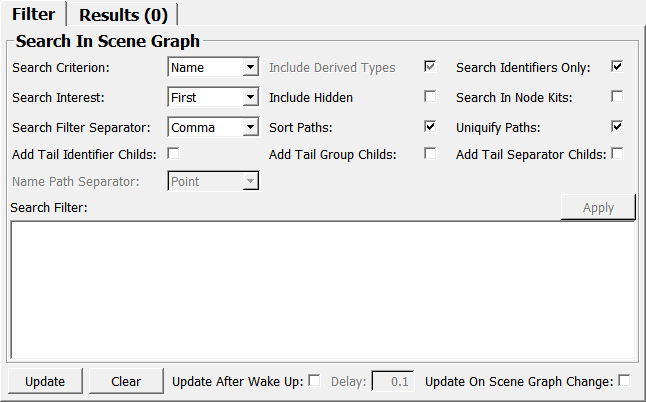Enable Add Tail Group Childs checkbox
Viewport: 646px width, 402px height.
(430, 153)
